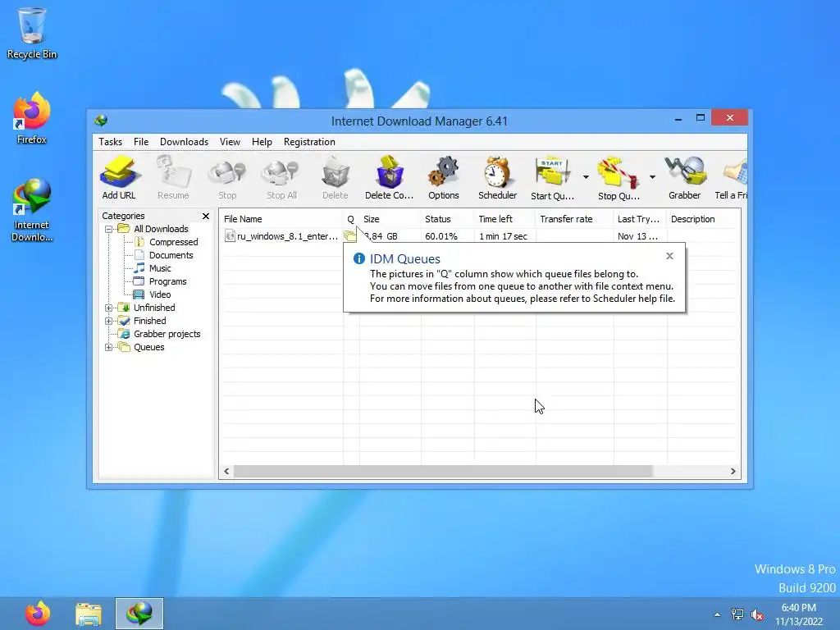This screenshot has height=630, width=840.
Task: Select the Compressed category
Action: coord(174,242)
